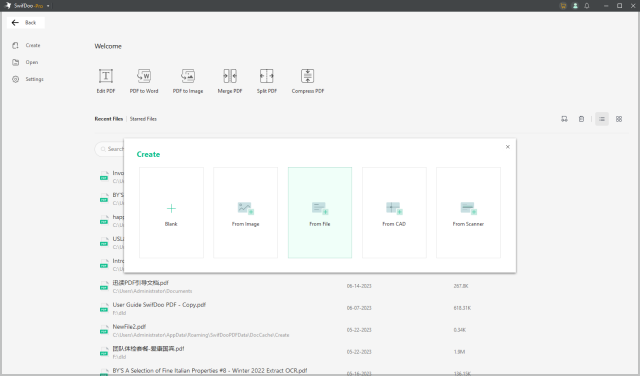Launch the PDF to Word converter
This screenshot has height=376, width=640.
coord(144,81)
